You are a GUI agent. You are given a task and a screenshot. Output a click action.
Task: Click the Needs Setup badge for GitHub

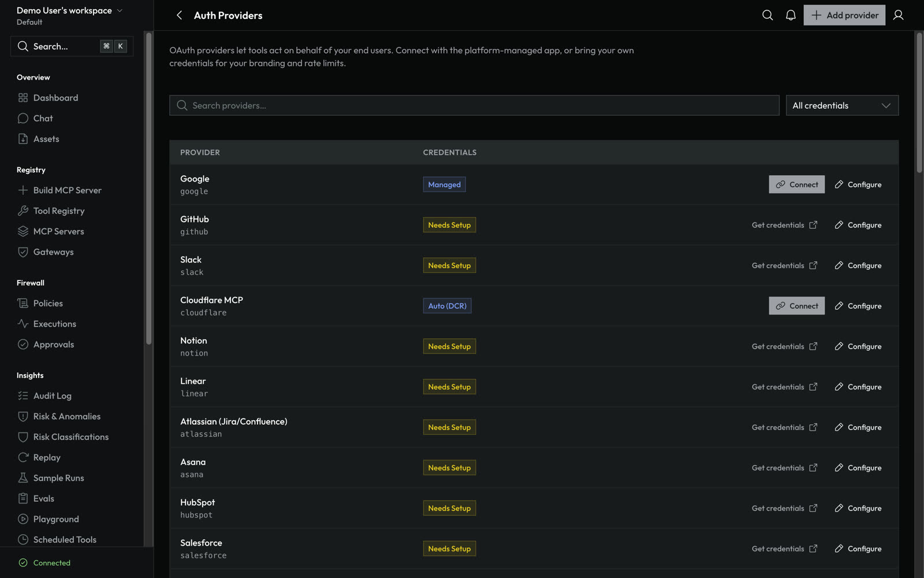449,225
